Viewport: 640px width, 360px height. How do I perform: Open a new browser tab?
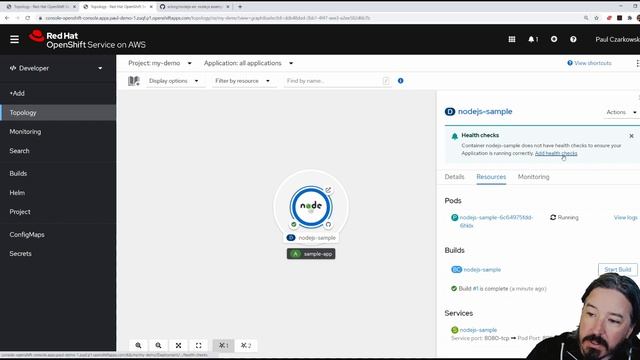point(240,7)
